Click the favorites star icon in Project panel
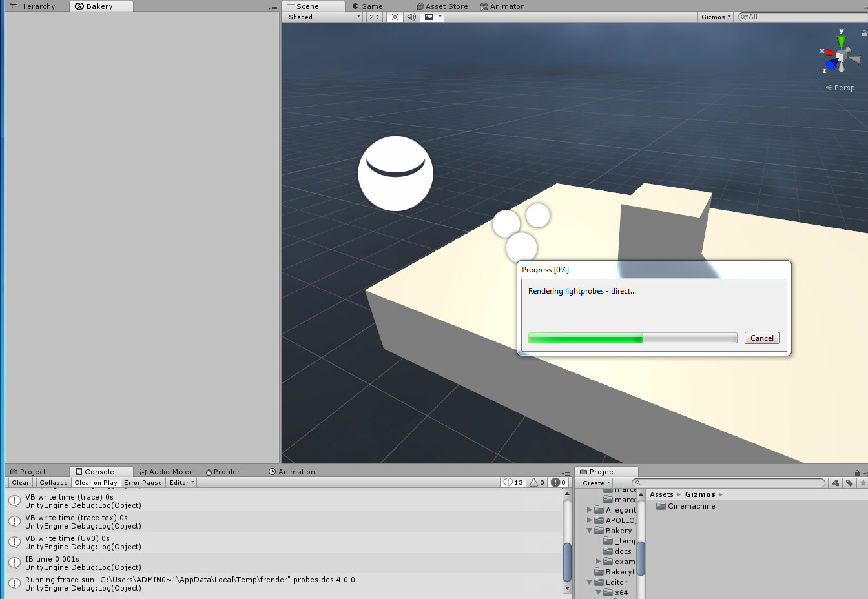868x599 pixels. (x=863, y=482)
